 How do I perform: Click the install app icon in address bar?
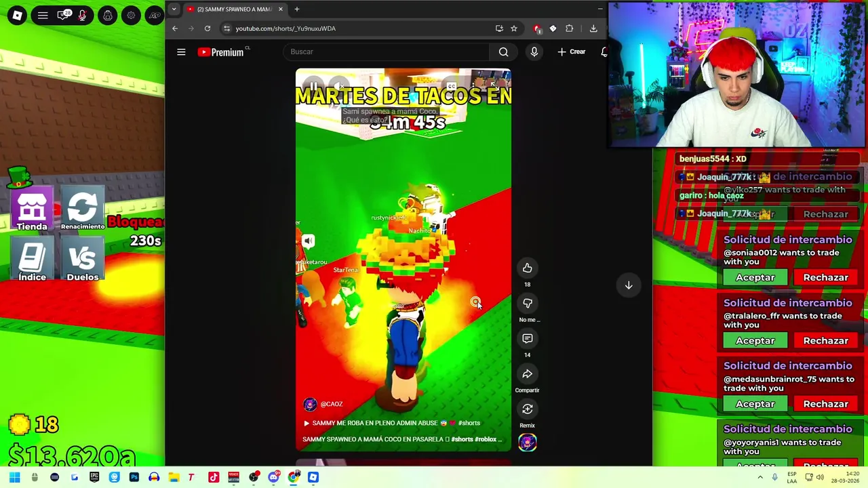point(499,28)
